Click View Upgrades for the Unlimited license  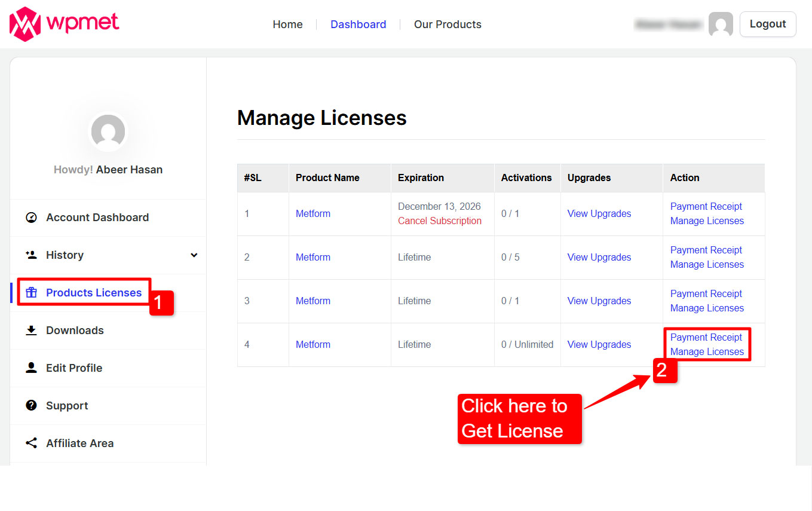tap(599, 344)
